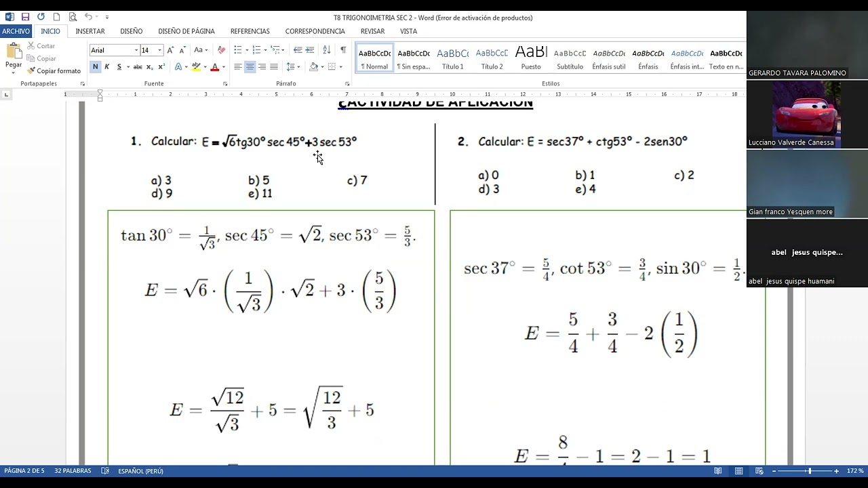
Task: Click the New blank document icon
Action: click(57, 17)
